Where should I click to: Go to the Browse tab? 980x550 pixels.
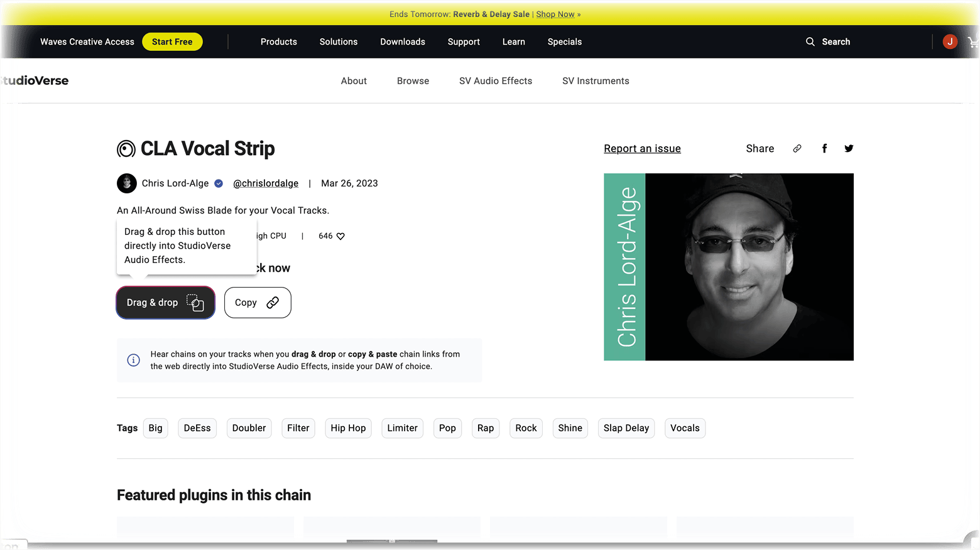413,81
